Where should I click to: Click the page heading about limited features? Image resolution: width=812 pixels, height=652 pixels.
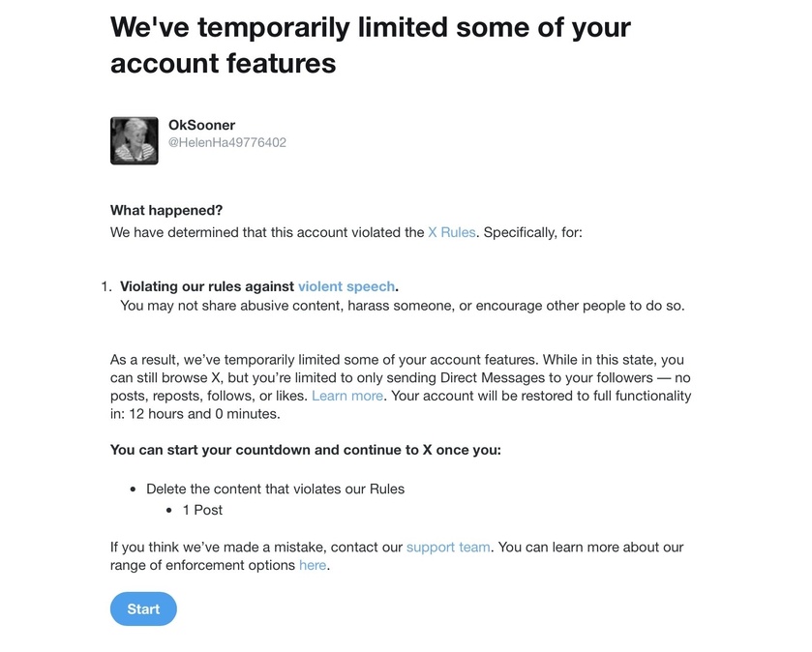371,45
